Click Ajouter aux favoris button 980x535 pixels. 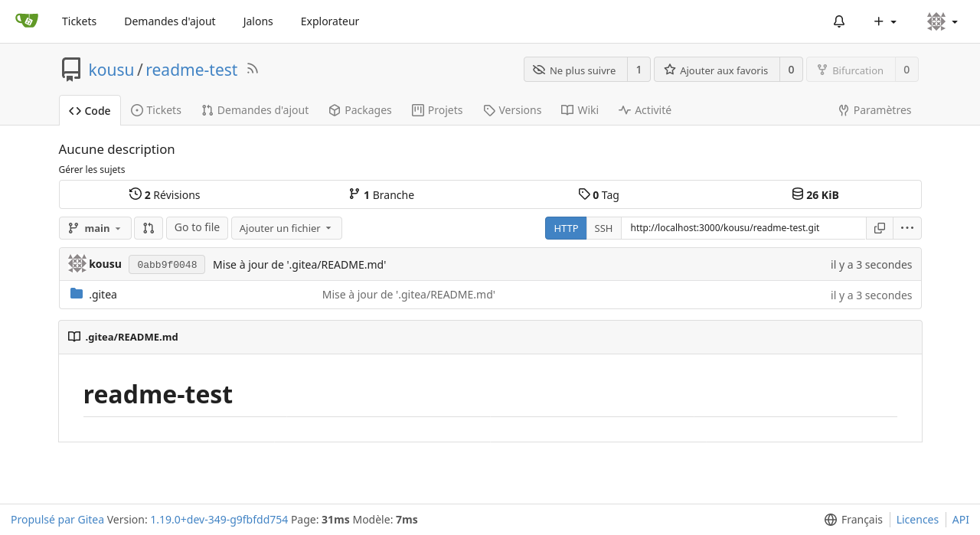pos(717,70)
